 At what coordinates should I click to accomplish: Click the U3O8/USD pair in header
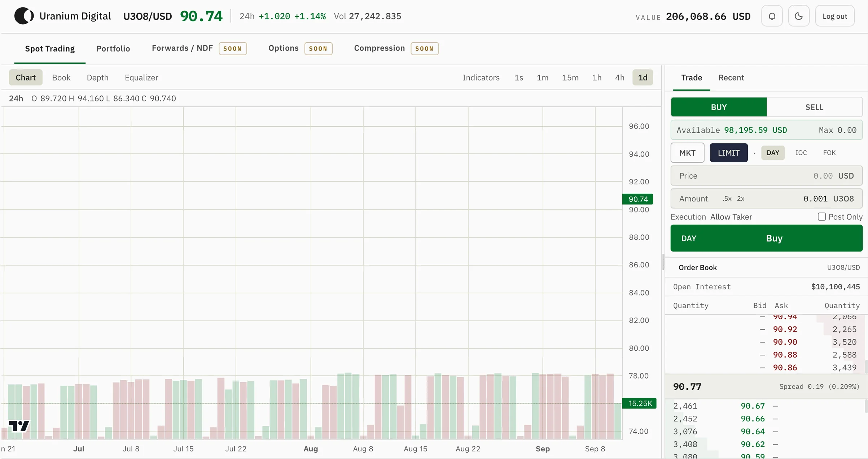148,16
